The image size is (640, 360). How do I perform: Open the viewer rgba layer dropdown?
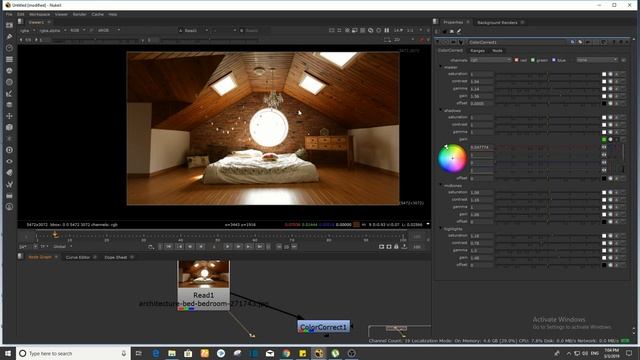[x=28, y=30]
